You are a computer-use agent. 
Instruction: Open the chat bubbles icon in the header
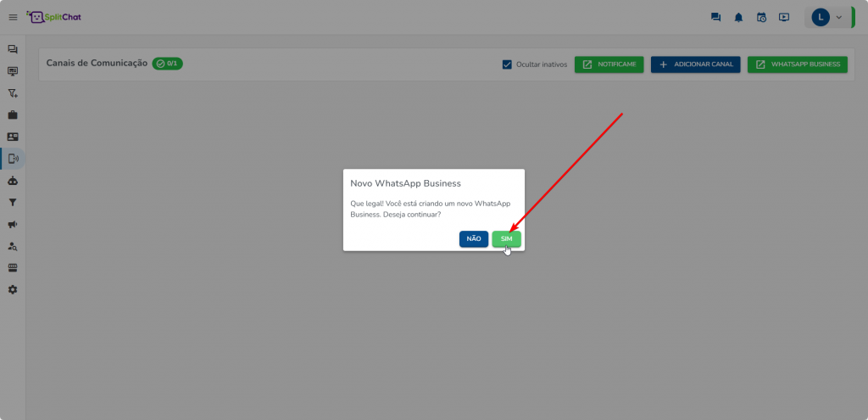[x=715, y=17]
